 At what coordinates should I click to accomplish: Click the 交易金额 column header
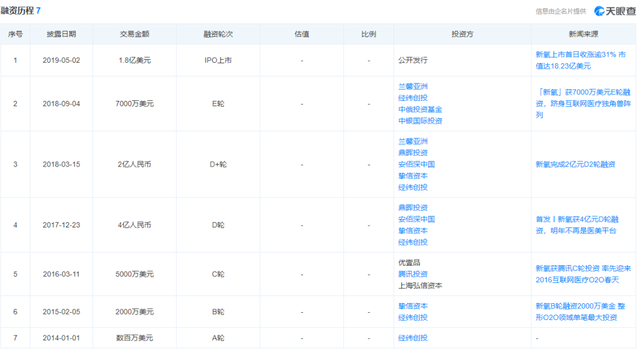[134, 34]
